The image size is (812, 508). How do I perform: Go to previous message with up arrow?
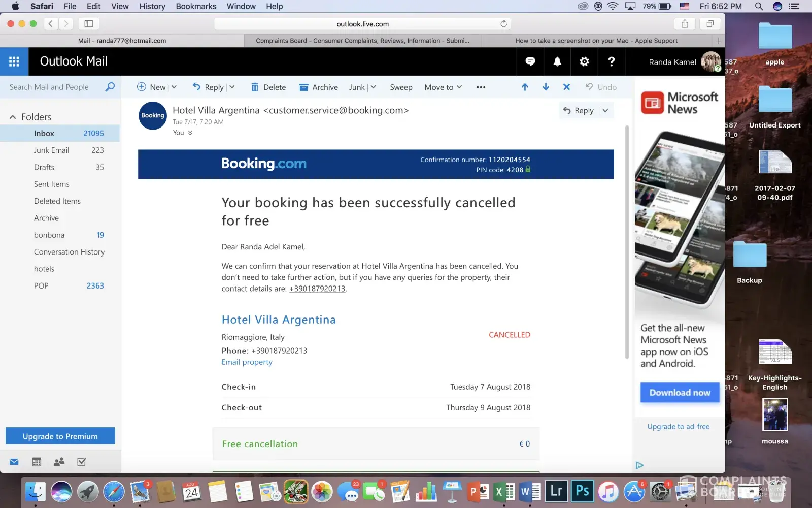(525, 87)
